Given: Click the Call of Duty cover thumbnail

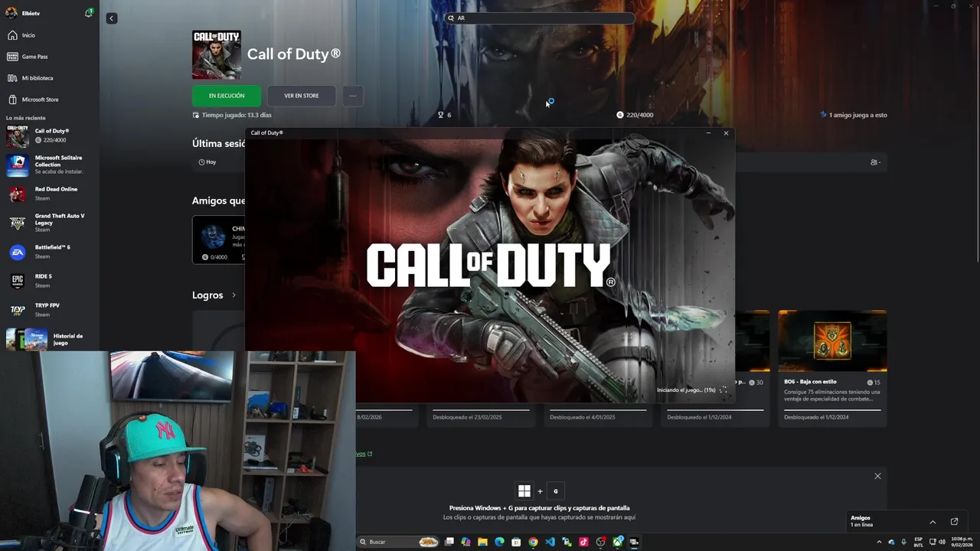Looking at the screenshot, I should 216,55.
